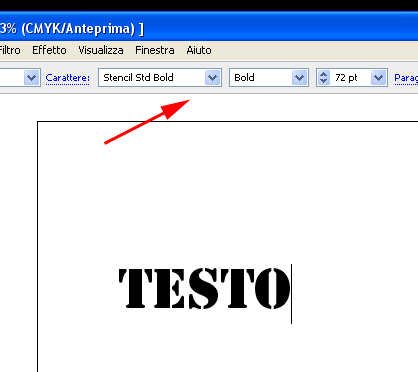Screen dimensions: 418x372
Task: Click the CMYK/Anteprima window title bar
Action: [x=209, y=29]
